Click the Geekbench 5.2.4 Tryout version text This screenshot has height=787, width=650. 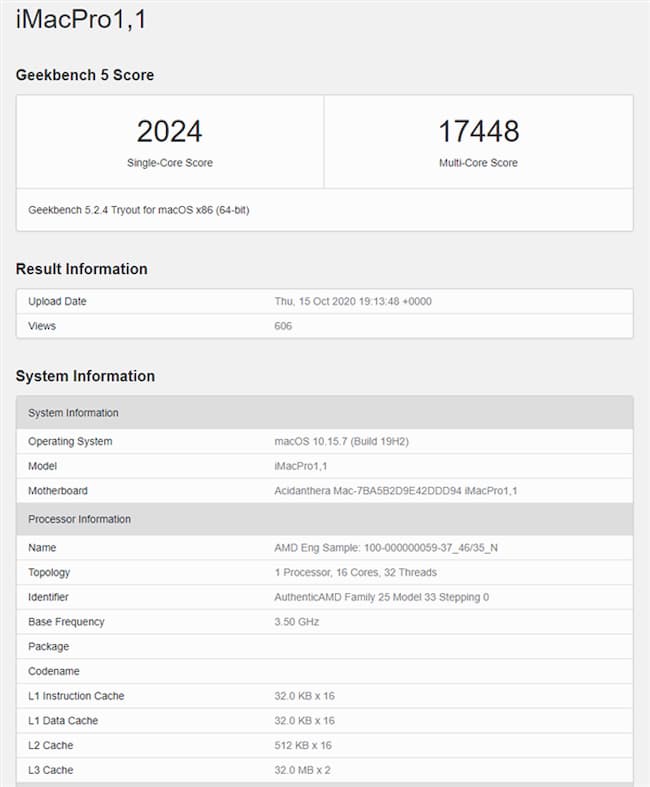pos(139,211)
